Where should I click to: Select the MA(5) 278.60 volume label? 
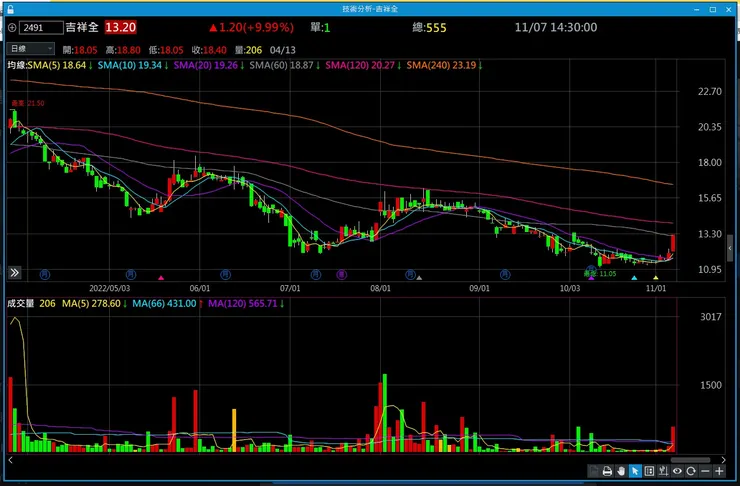tap(92, 303)
